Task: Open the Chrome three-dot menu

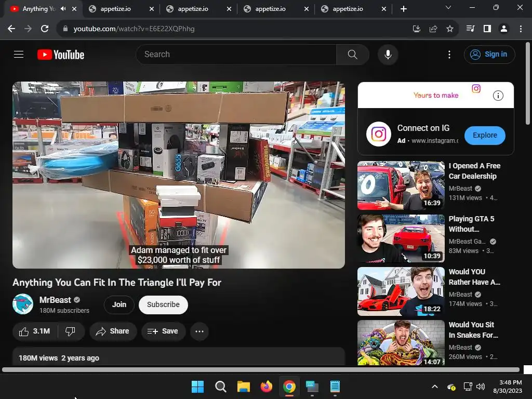Action: pos(521,29)
